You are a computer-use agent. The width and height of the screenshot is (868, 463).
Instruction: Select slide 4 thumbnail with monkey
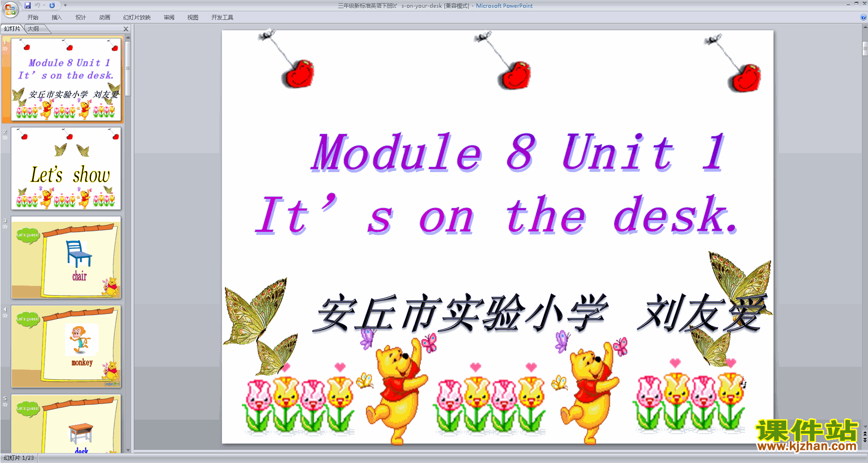(x=66, y=346)
